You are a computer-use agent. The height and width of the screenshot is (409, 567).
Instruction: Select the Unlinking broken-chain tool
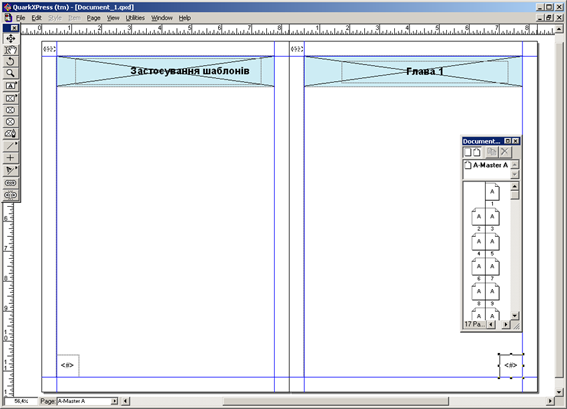pos(10,195)
